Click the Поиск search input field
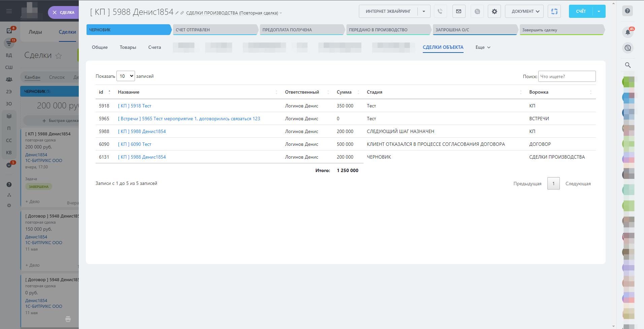Viewport: 644px width, 329px height. pyautogui.click(x=567, y=76)
